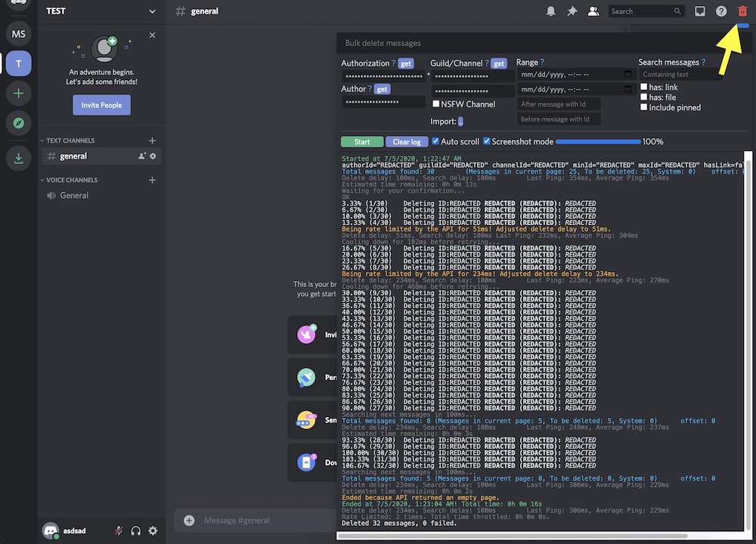Image resolution: width=756 pixels, height=544 pixels.
Task: Enable the NSFW Channel checkbox
Action: (x=436, y=104)
